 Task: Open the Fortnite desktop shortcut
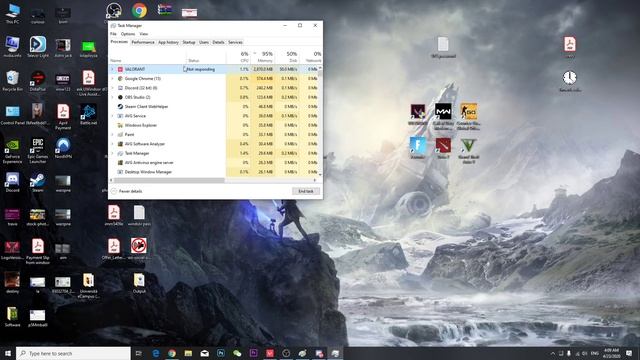[x=418, y=148]
